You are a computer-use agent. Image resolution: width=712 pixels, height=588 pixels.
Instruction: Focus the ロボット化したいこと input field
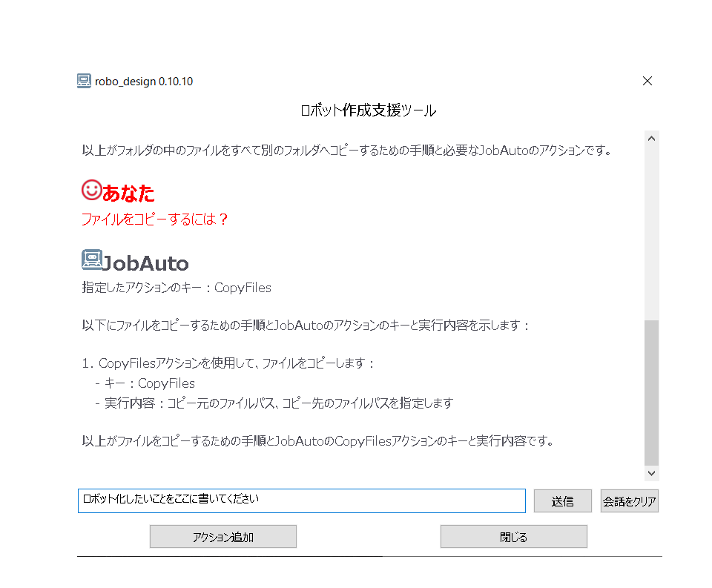point(302,501)
